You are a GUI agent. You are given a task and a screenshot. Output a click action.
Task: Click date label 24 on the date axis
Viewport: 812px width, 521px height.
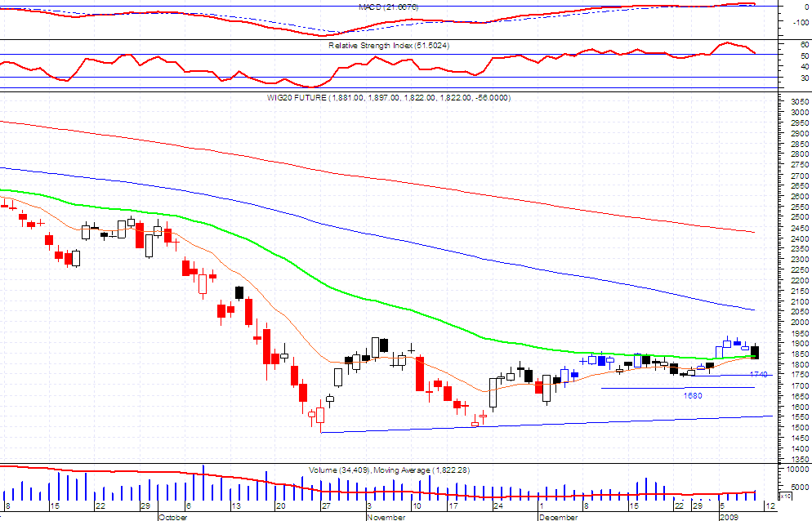pos(498,506)
